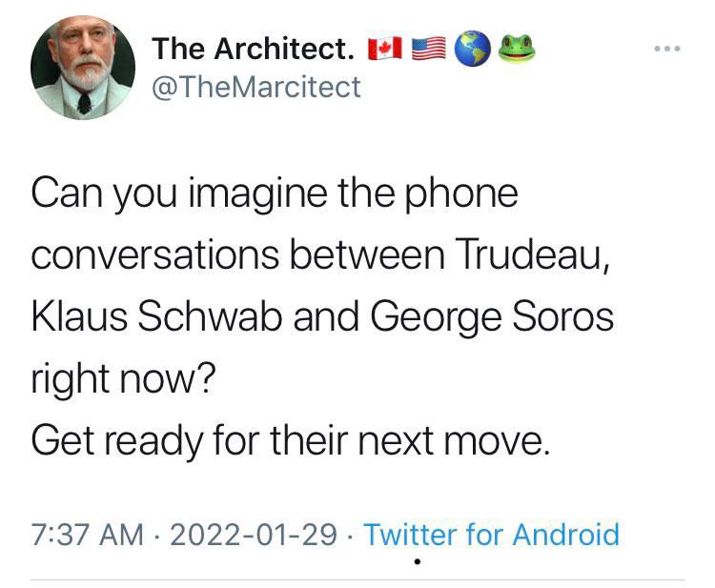Click the frog face emoji
The height and width of the screenshot is (588, 715).
pyautogui.click(x=517, y=49)
